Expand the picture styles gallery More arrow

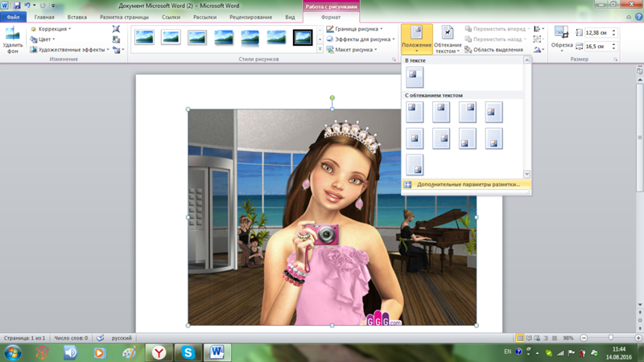click(320, 49)
